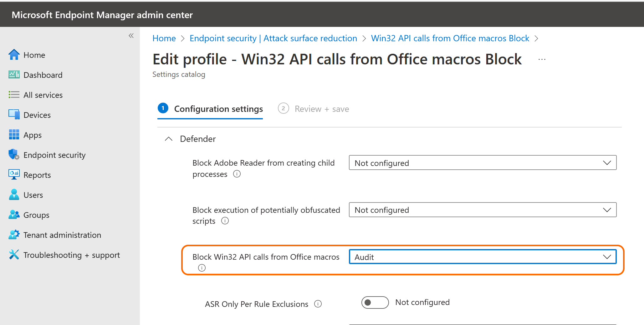
Task: Click the Home house icon in sidebar
Action: pyautogui.click(x=14, y=55)
